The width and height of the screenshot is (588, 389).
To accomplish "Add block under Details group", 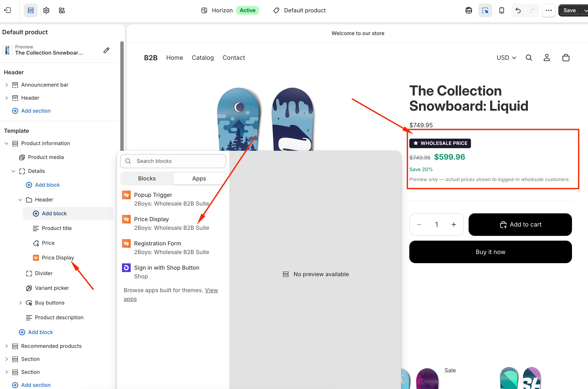I will click(43, 185).
